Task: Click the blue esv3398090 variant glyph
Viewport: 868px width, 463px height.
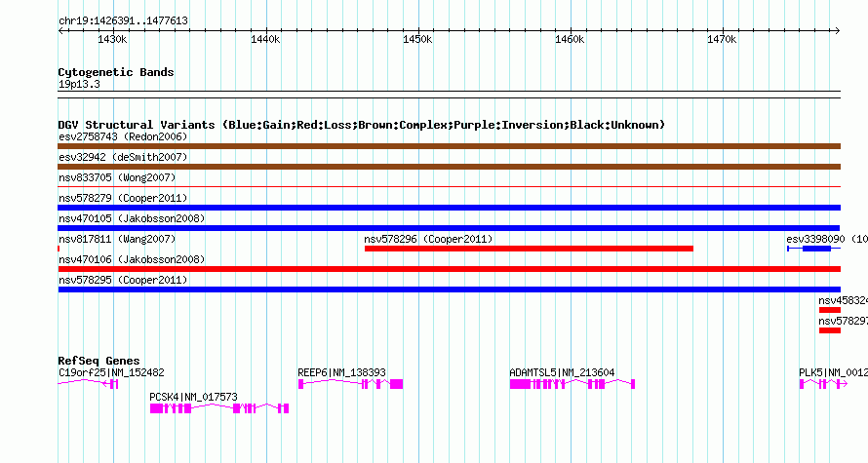Action: [813, 249]
